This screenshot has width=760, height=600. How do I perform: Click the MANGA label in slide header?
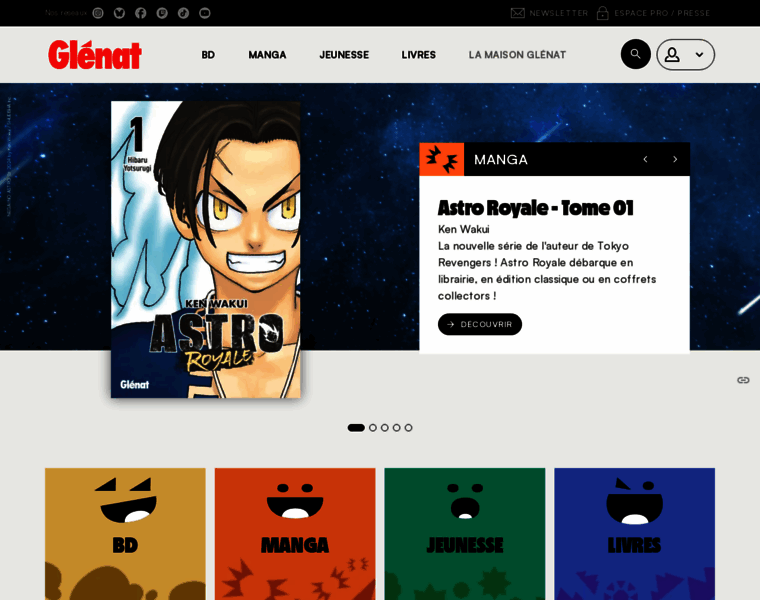coord(501,159)
